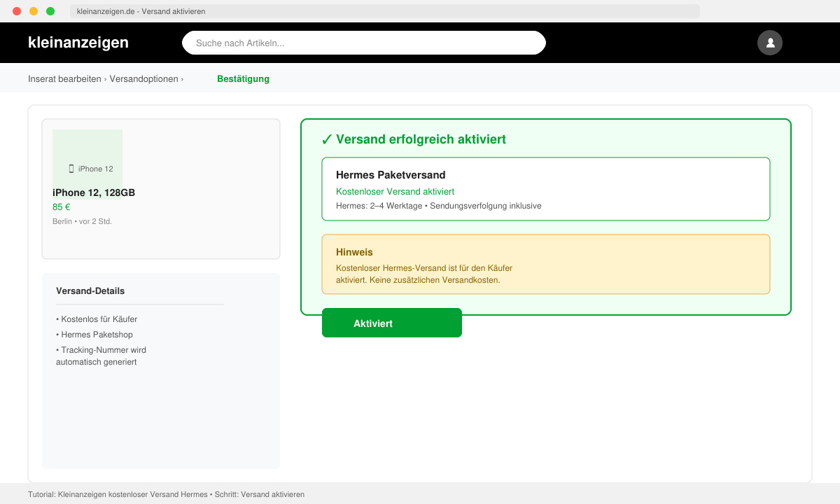Viewport: 840px width, 504px height.
Task: Click the red window close button
Action: pos(17,11)
